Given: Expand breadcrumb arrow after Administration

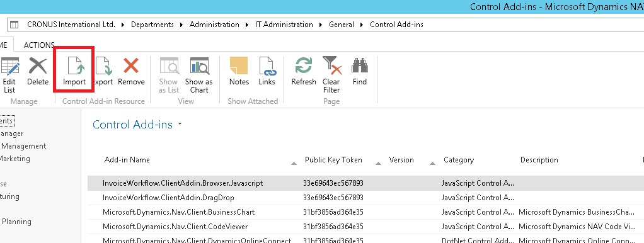Looking at the screenshot, I should click(x=247, y=25).
